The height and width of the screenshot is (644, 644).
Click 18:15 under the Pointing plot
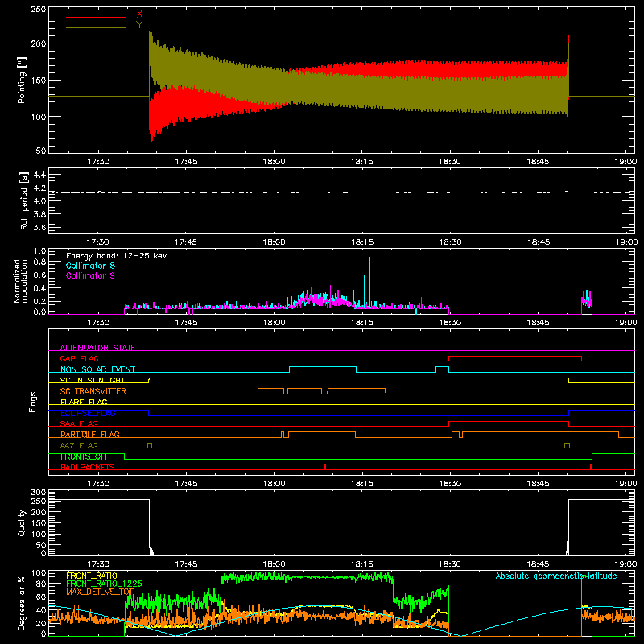pos(361,162)
